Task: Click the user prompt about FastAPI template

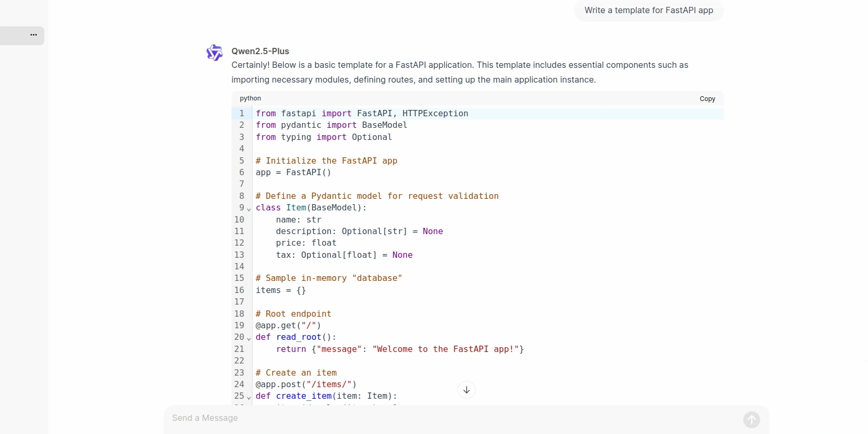Action: pyautogui.click(x=648, y=11)
